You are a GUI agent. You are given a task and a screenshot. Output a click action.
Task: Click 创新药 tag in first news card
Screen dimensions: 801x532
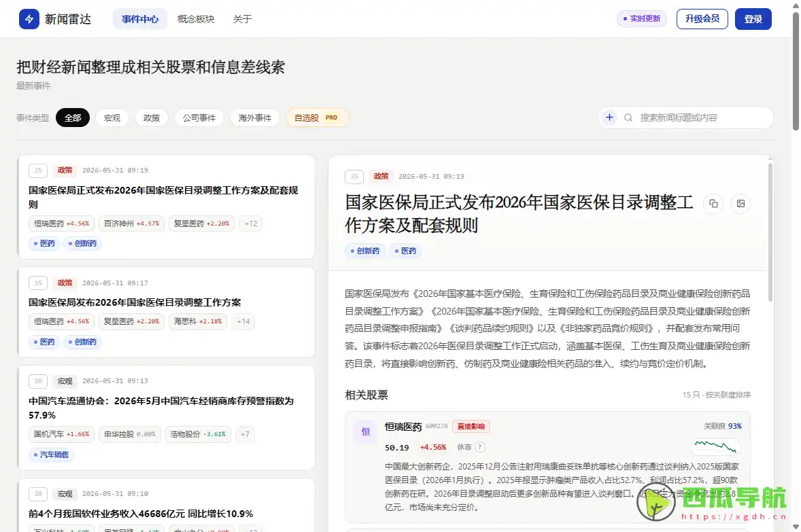82,243
